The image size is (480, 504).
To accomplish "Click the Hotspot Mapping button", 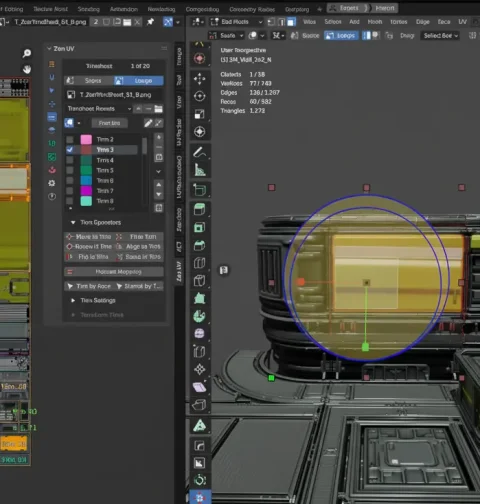I will coord(114,272).
